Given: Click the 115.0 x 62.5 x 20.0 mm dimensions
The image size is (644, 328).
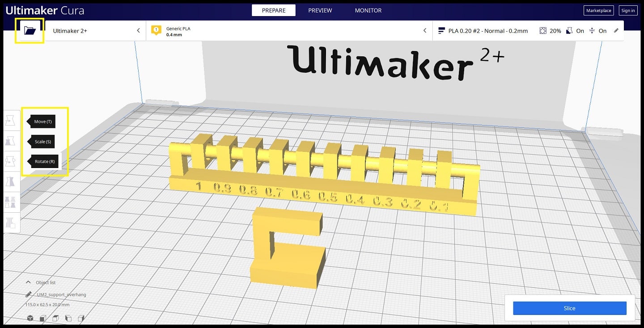Looking at the screenshot, I should (47, 304).
